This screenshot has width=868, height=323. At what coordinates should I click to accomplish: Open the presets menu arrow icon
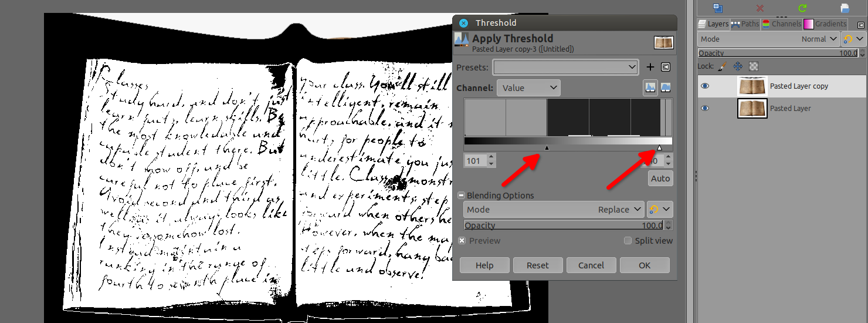point(666,67)
